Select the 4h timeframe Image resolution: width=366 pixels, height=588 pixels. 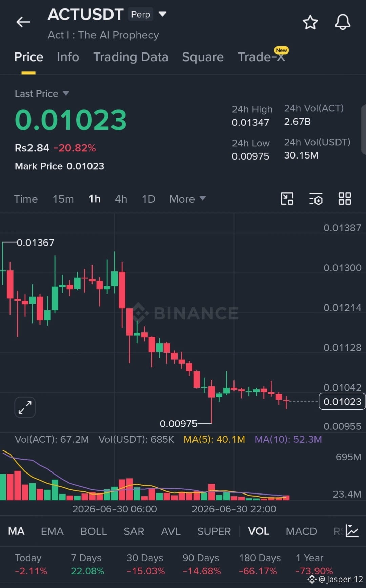(x=121, y=199)
